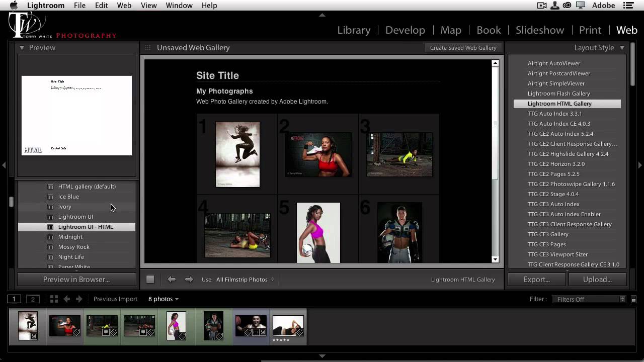The width and height of the screenshot is (644, 362).
Task: Switch to the Print module
Action: pyautogui.click(x=590, y=30)
